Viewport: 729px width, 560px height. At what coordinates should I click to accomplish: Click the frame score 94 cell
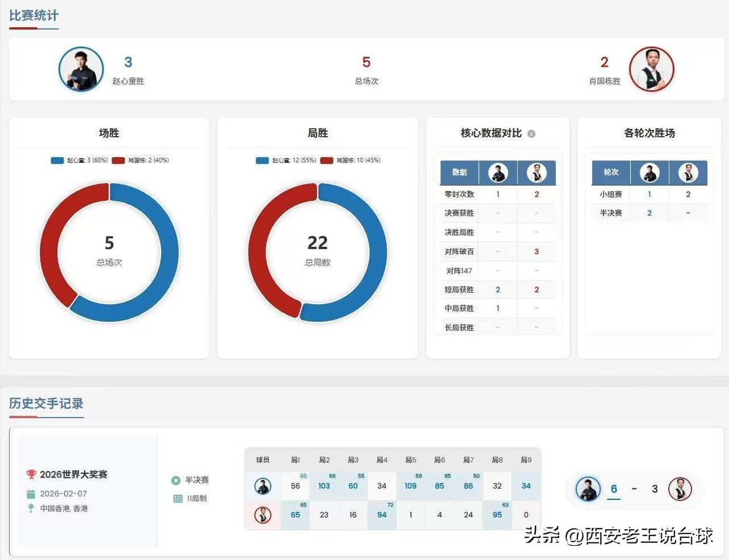[x=382, y=515]
